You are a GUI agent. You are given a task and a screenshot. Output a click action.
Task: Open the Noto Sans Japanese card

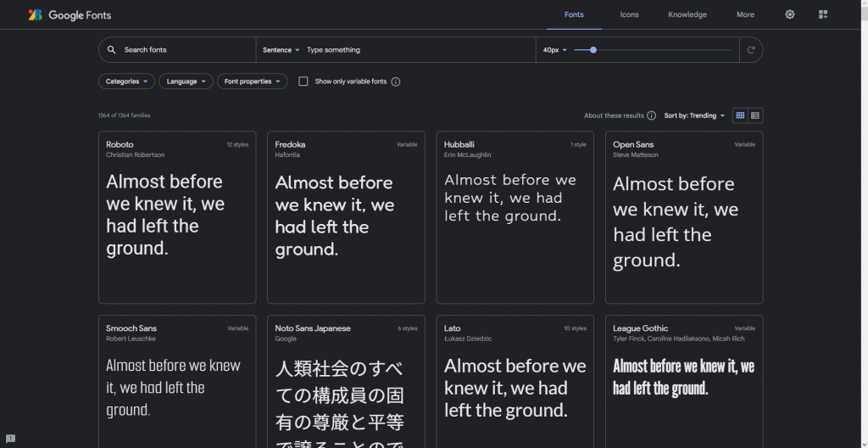click(x=346, y=382)
